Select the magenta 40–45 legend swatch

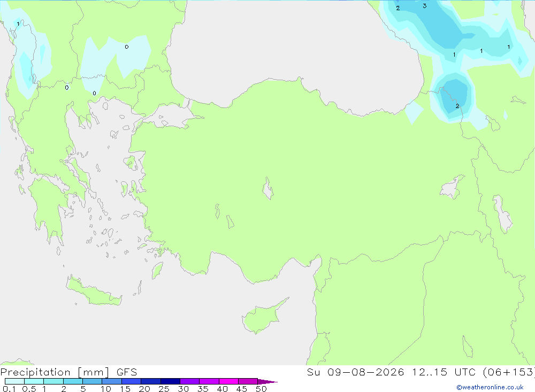(x=228, y=381)
